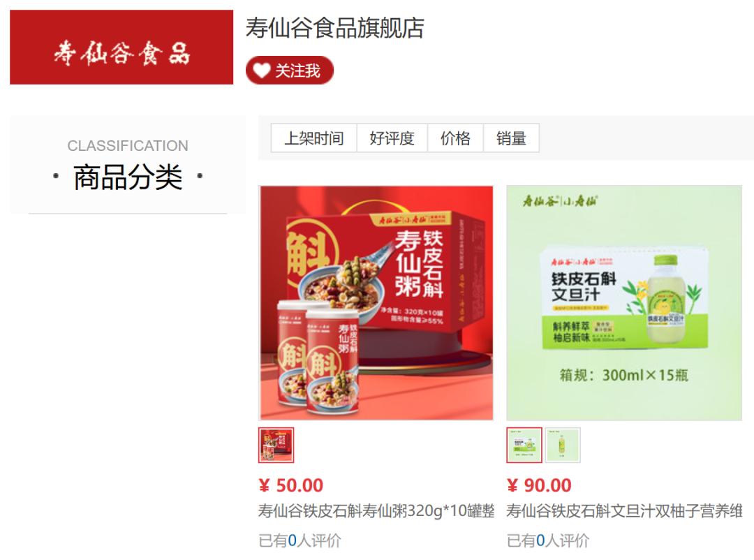Screen dimensions: 754x560
Task: Open the 寿仙谷食品旗舰店 store name link
Action: [334, 28]
